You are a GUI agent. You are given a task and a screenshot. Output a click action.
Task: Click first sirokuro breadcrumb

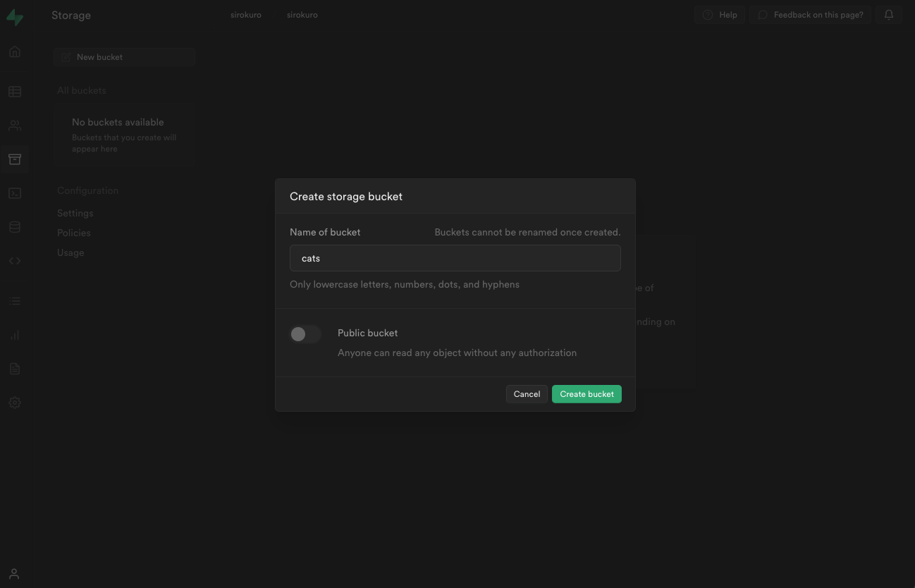pos(246,15)
